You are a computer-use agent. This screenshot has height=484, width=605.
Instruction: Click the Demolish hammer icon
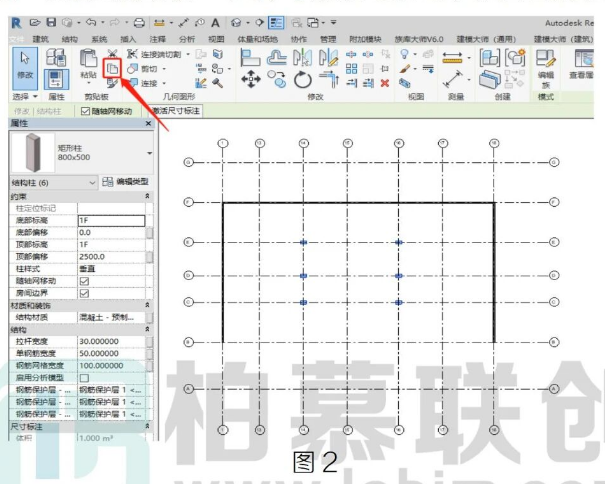pyautogui.click(x=218, y=82)
